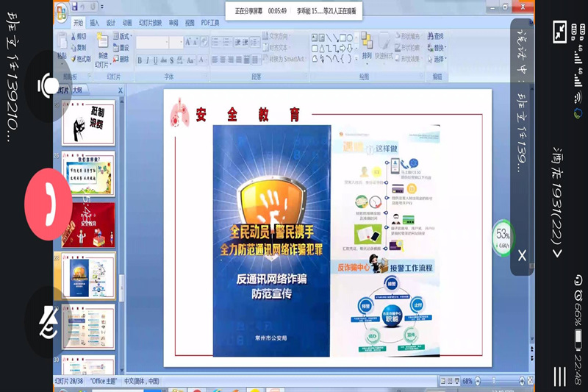Select the red 安全教育 slide thumbnail
Image resolution: width=588 pixels, height=392 pixels.
click(x=89, y=225)
